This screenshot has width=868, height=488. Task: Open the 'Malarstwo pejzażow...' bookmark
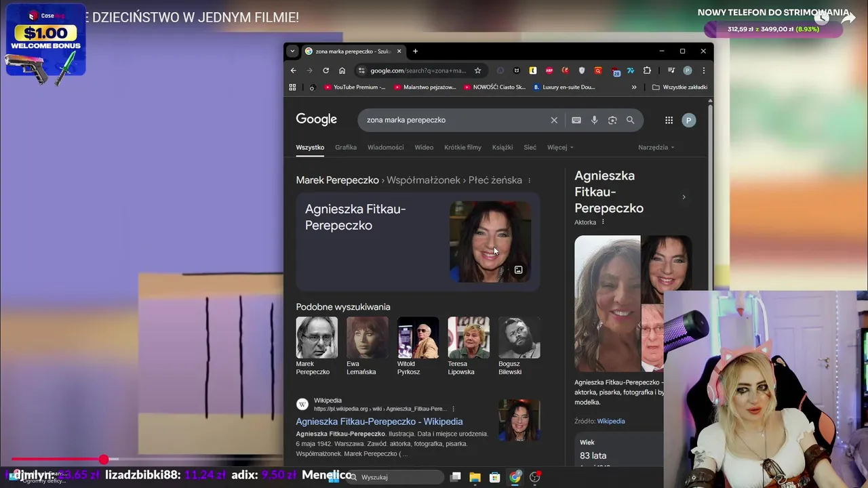click(x=425, y=87)
